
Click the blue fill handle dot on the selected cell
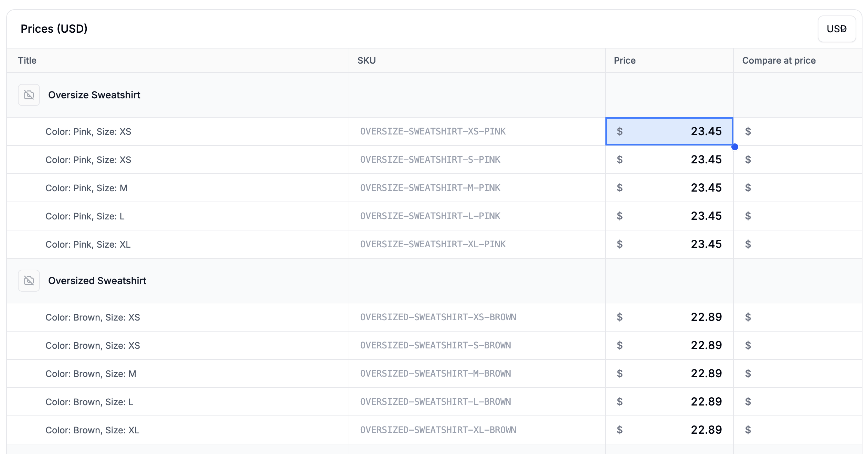pos(735,147)
